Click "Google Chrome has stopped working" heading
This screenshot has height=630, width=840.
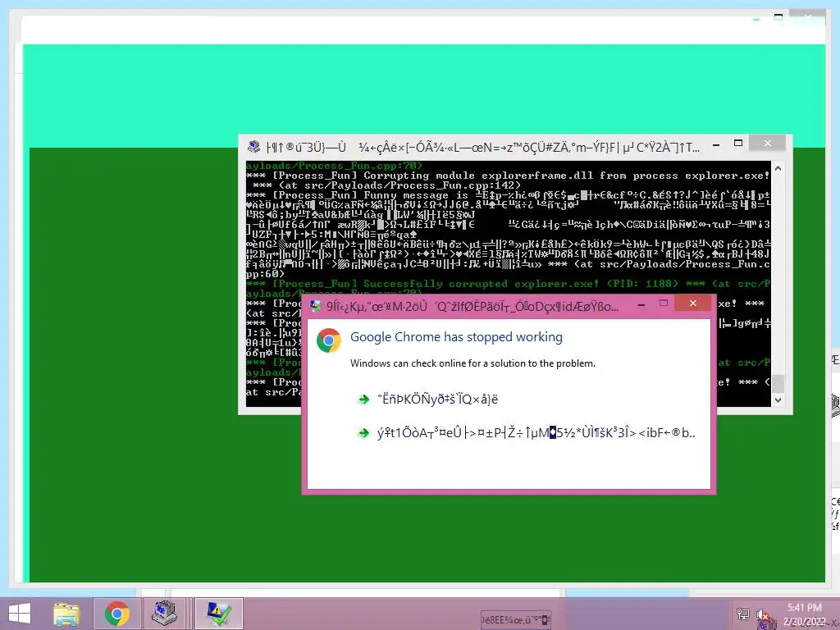tap(456, 337)
